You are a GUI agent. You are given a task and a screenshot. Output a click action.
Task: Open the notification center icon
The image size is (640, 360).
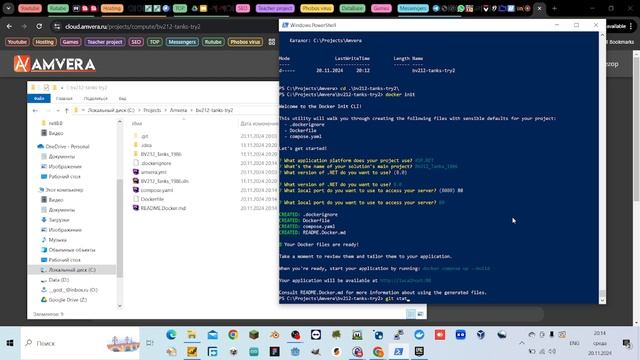[x=627, y=343]
